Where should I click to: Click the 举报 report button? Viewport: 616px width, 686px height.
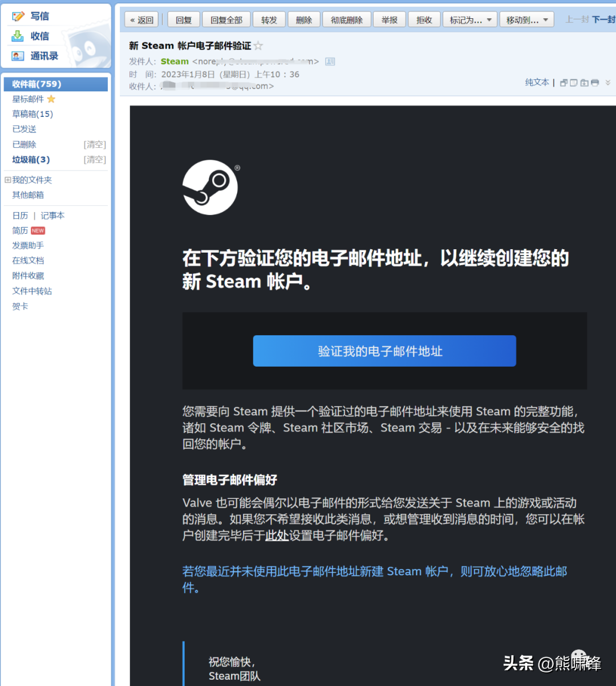point(390,20)
